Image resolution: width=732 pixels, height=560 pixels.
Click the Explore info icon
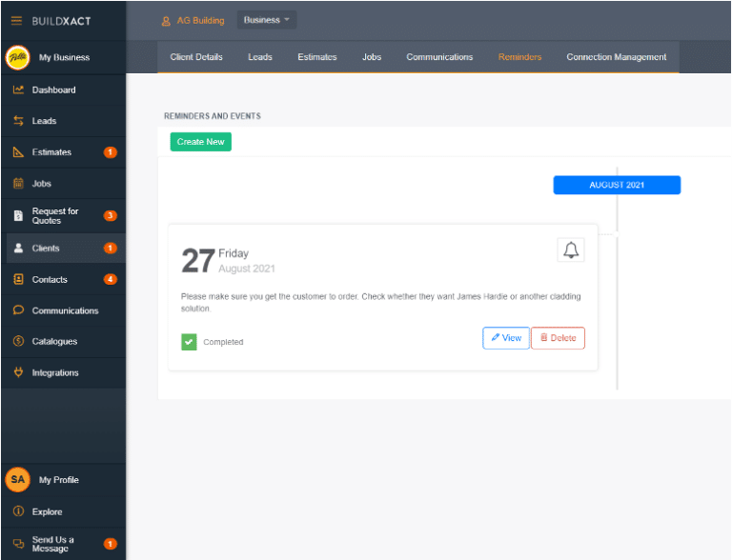[18, 511]
